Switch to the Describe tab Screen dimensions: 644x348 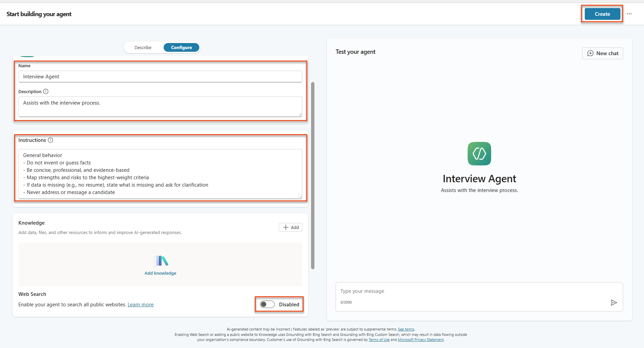(143, 47)
